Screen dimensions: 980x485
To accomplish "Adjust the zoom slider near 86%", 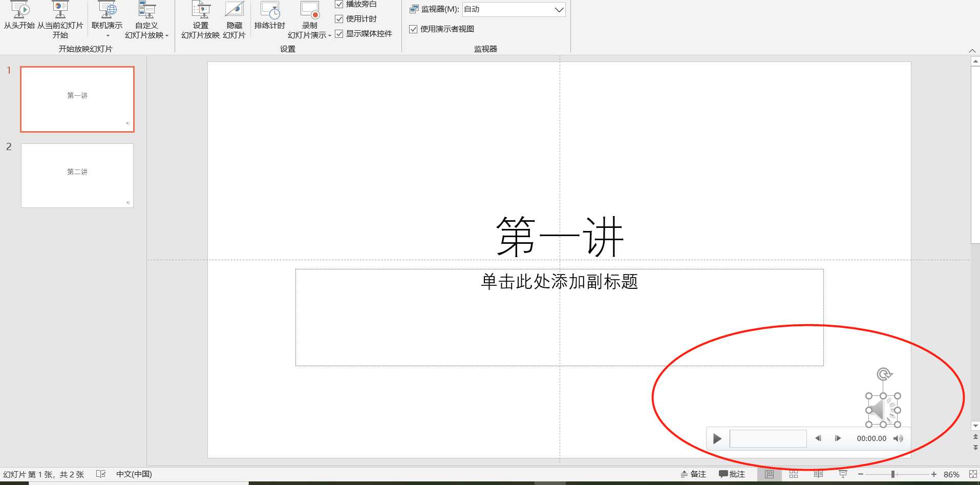I will tap(892, 474).
